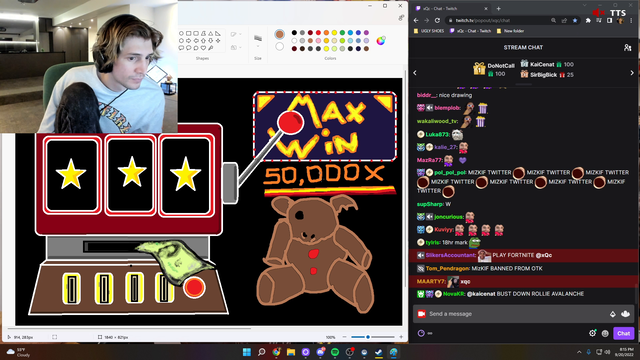The width and height of the screenshot is (640, 360).
Task: Pick the purple color swatch
Action: (367, 33)
